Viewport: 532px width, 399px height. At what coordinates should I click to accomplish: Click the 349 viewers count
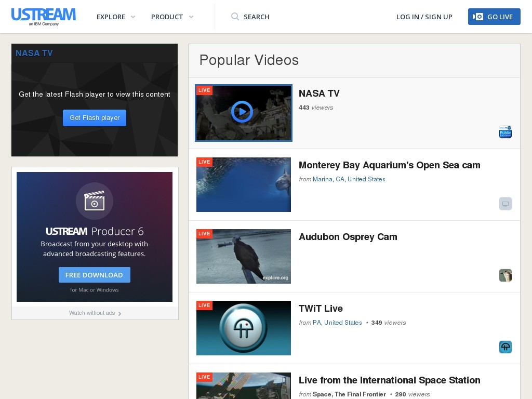pyautogui.click(x=389, y=322)
